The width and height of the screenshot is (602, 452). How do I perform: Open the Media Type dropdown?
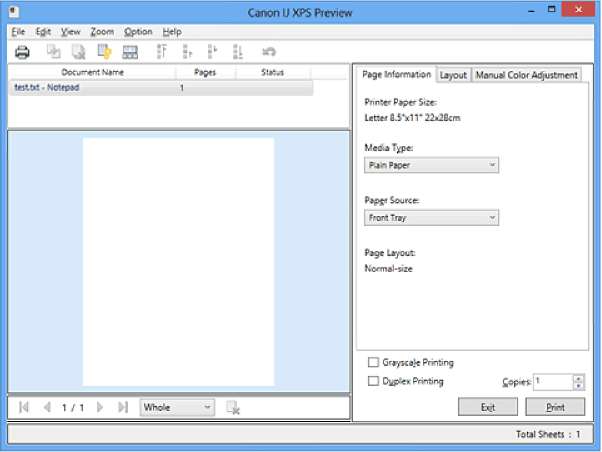[431, 165]
